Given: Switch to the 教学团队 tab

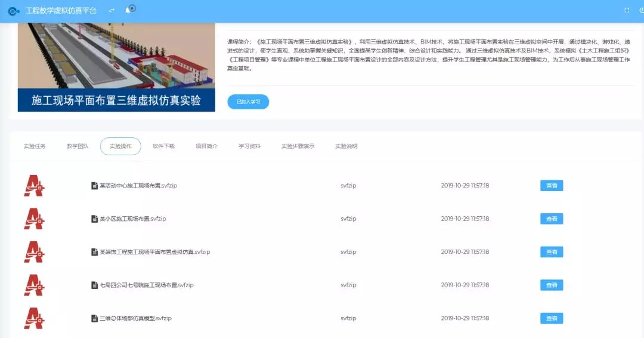Looking at the screenshot, I should (78, 146).
